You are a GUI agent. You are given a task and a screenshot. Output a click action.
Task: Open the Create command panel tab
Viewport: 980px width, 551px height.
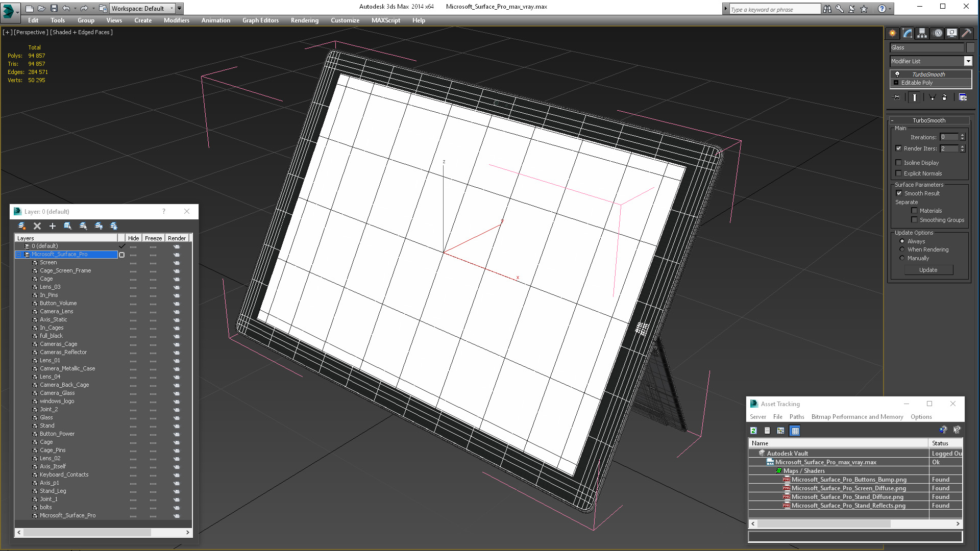(x=892, y=33)
